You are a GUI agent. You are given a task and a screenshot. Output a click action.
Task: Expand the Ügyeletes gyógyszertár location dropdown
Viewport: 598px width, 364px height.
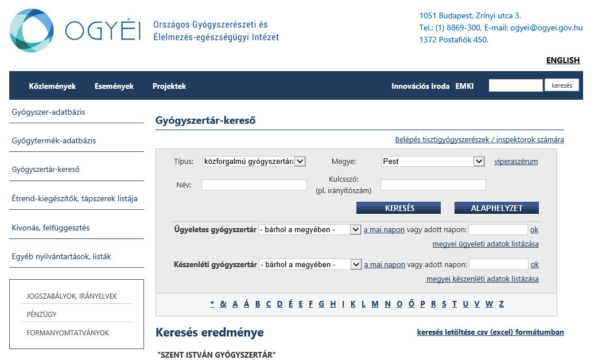point(310,230)
